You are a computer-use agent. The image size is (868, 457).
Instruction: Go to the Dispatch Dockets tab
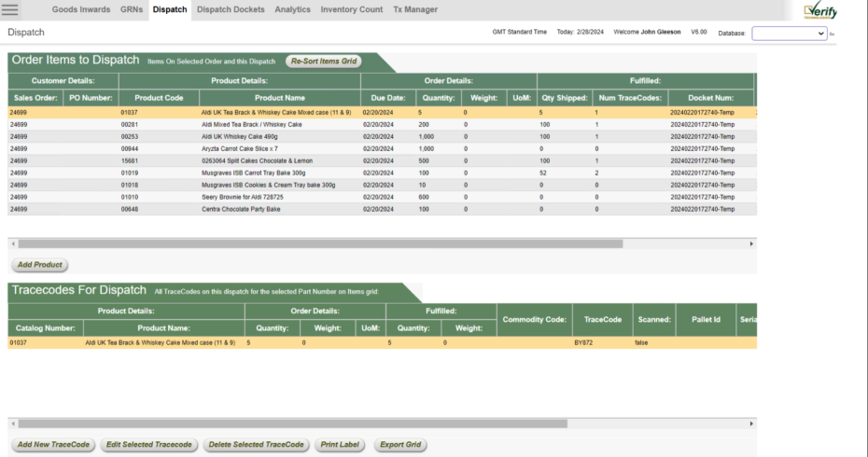point(231,9)
